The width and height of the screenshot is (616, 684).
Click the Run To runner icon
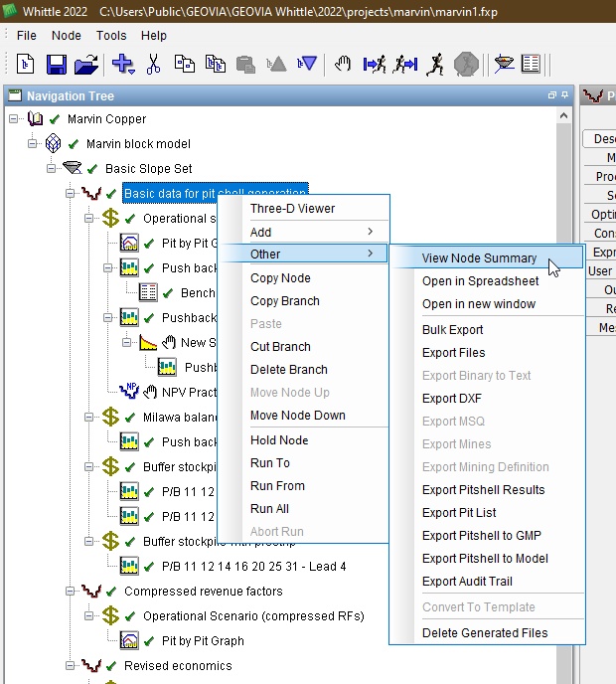point(375,64)
